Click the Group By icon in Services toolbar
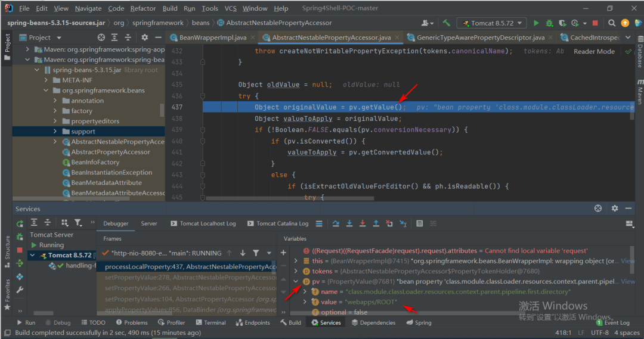This screenshot has height=339, width=644. [x=64, y=222]
